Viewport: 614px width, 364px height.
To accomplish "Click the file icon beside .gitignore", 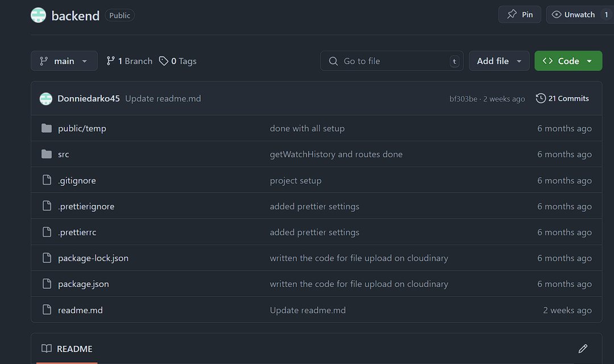I will (47, 180).
